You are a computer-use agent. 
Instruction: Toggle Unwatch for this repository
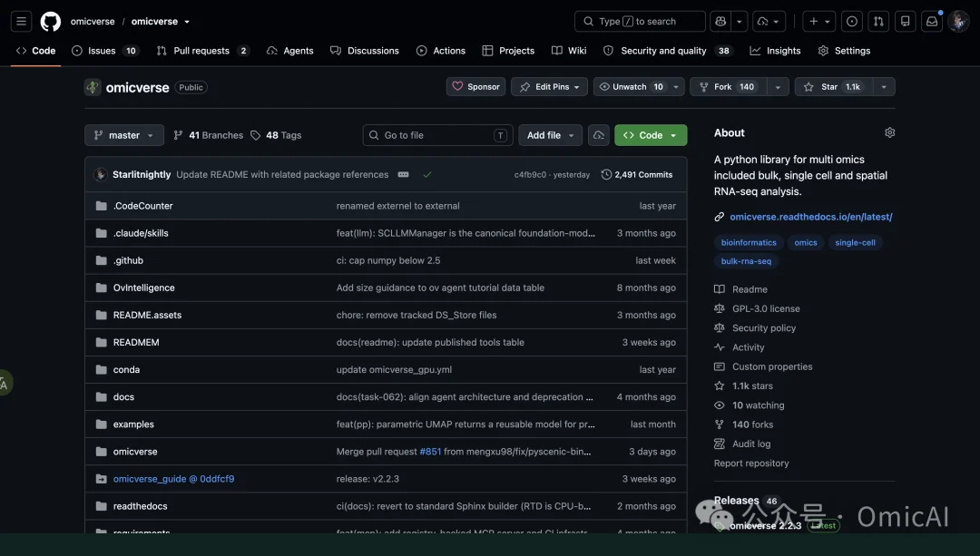pos(631,87)
